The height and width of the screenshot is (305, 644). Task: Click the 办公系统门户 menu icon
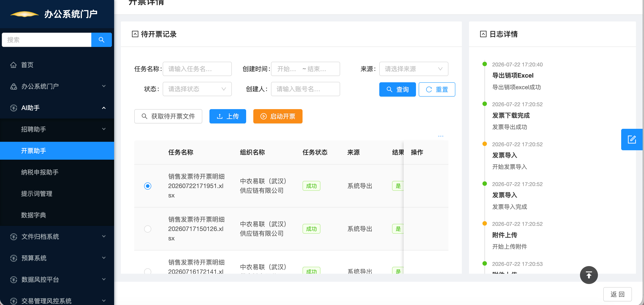coord(13,87)
